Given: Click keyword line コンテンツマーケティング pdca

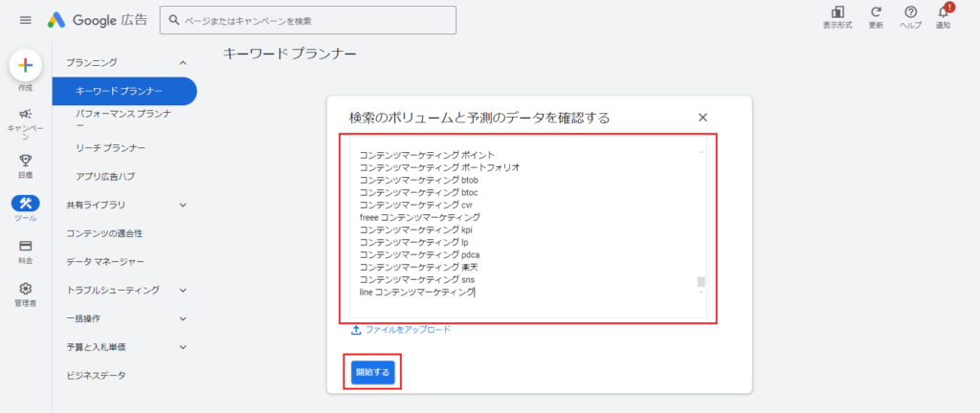Looking at the screenshot, I should point(419,254).
